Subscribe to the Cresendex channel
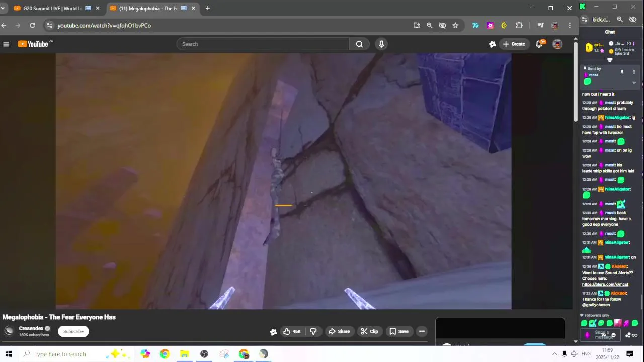This screenshot has height=362, width=644. tap(73, 331)
